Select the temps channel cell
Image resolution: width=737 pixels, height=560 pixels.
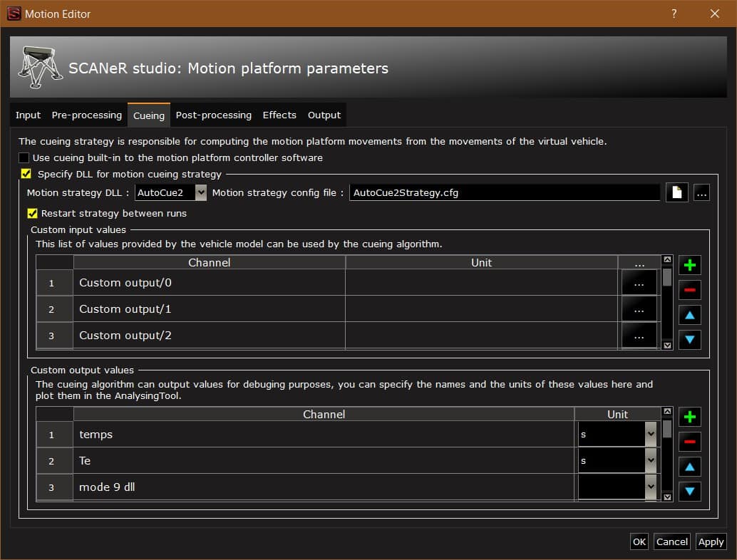324,435
